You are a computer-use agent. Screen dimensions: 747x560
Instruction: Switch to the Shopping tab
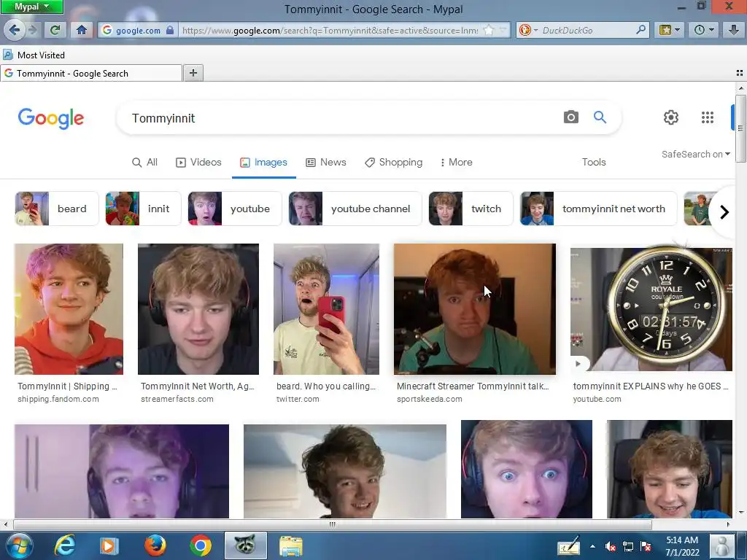pos(393,163)
